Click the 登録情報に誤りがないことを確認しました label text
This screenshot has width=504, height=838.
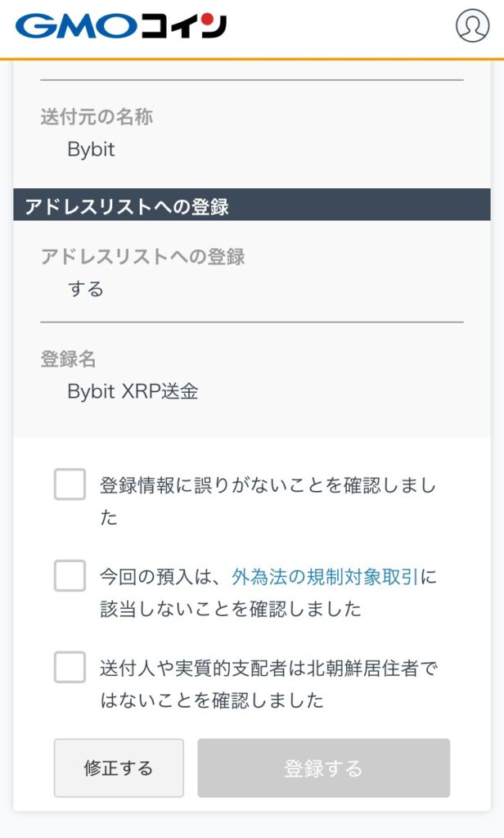click(268, 485)
